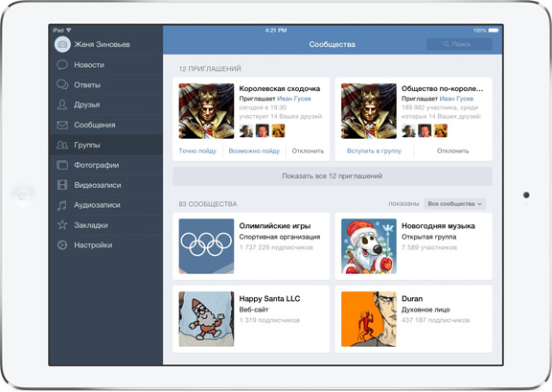Open Ответы chat bubbles icon
The height and width of the screenshot is (392, 552).
pos(62,85)
